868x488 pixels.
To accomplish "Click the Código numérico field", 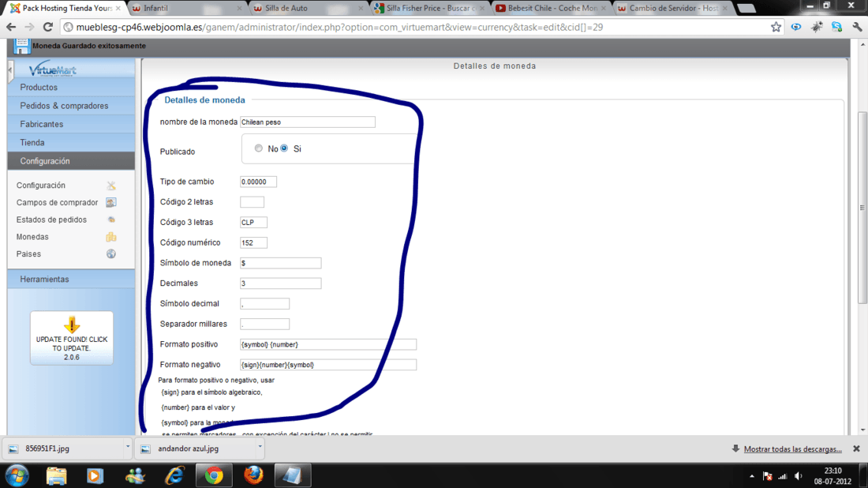I will (254, 242).
